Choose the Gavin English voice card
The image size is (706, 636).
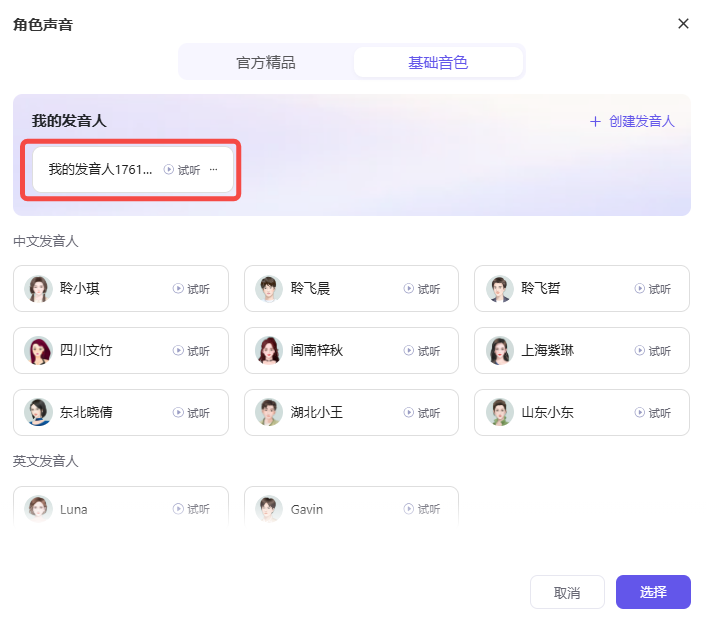coord(350,509)
